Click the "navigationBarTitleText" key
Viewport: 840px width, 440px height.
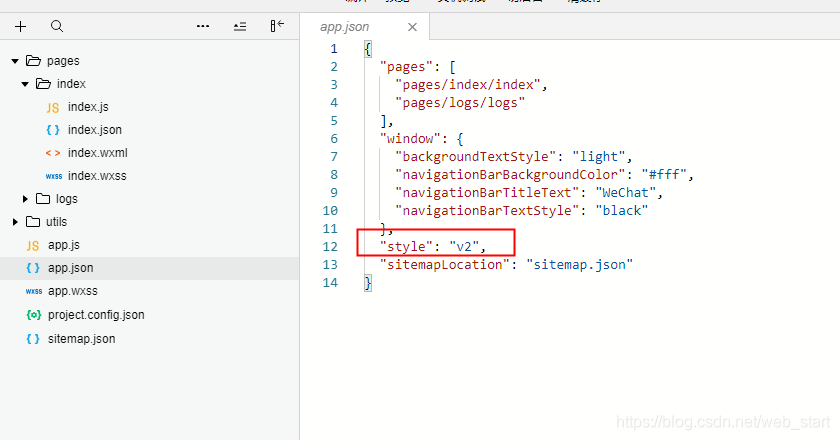tap(487, 192)
